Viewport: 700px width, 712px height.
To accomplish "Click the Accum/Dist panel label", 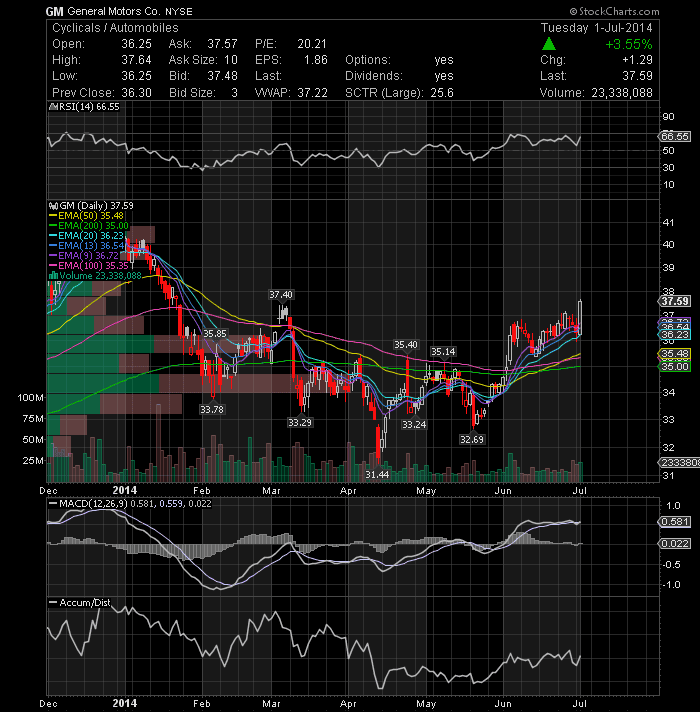I will tap(85, 603).
